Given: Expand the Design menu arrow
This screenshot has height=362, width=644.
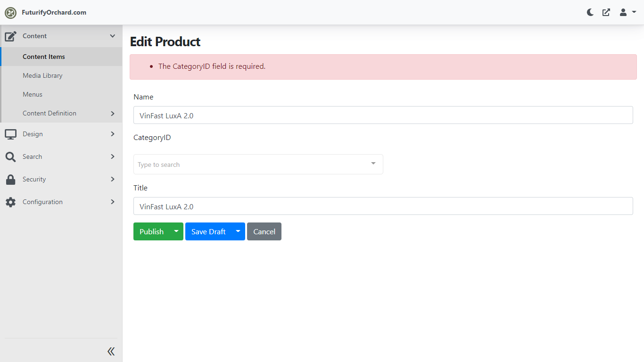Looking at the screenshot, I should pos(113,134).
